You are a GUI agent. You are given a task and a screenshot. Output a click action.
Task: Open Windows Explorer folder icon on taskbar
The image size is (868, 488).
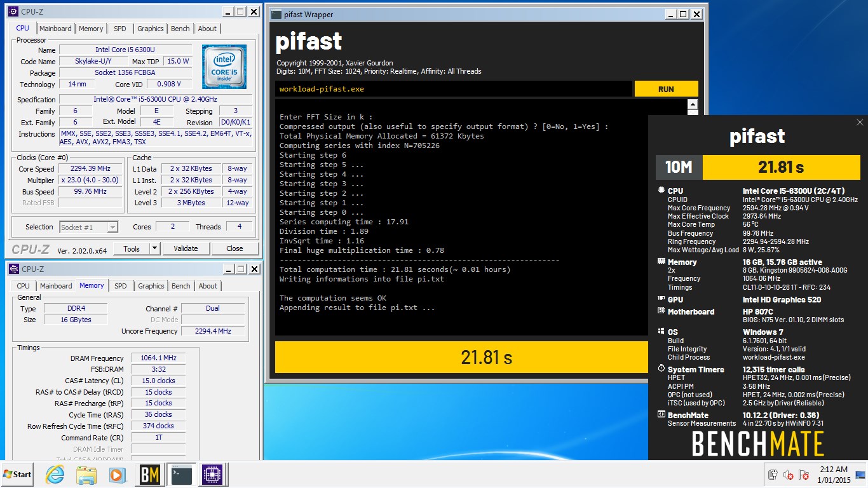click(86, 475)
